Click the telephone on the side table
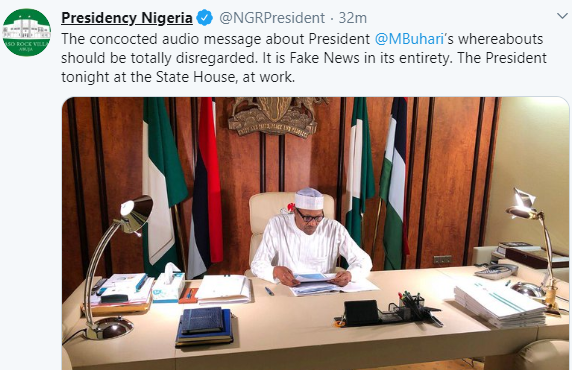 [x=496, y=271]
